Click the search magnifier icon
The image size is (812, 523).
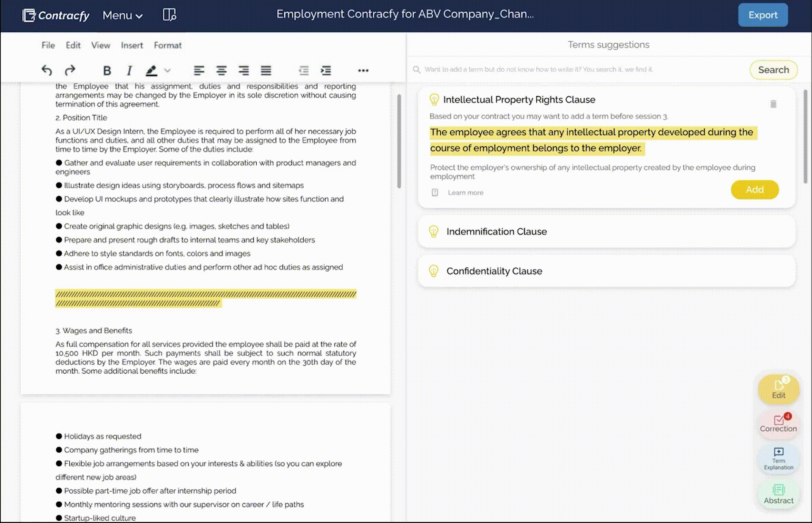tap(417, 69)
